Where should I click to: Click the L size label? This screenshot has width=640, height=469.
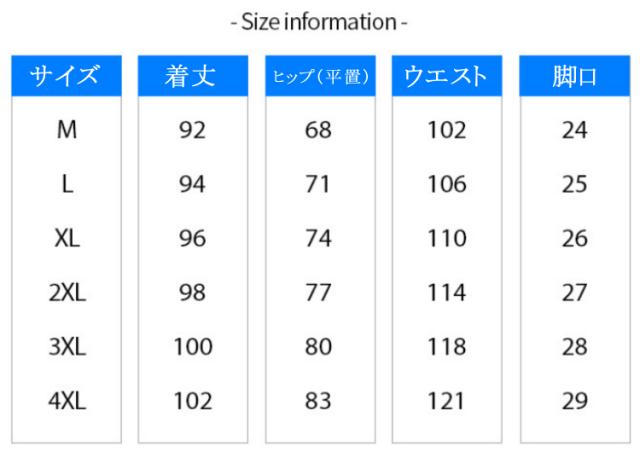pos(67,184)
